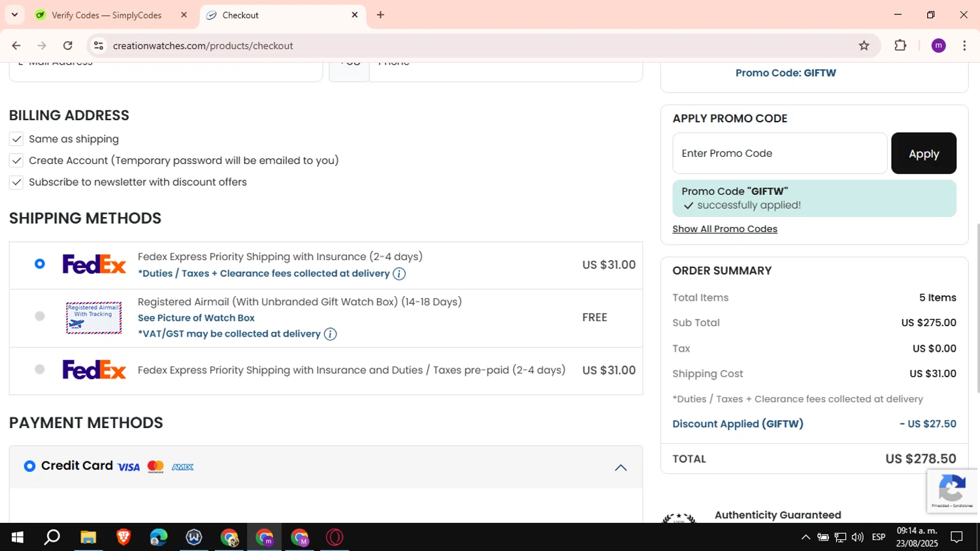Open File Explorer from the taskbar

(88, 537)
